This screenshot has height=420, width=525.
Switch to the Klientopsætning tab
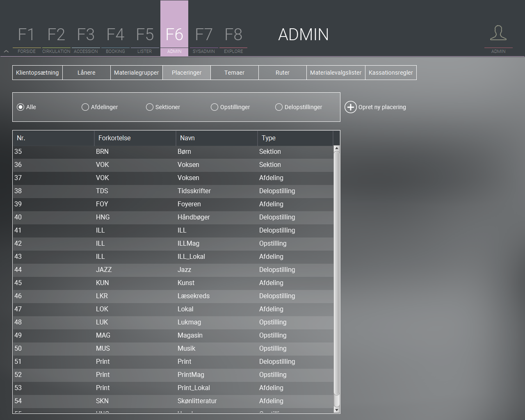pyautogui.click(x=37, y=73)
